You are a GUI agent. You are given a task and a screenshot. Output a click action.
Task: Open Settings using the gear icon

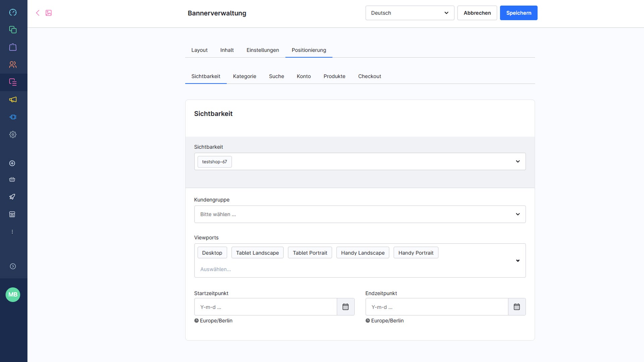(x=13, y=134)
